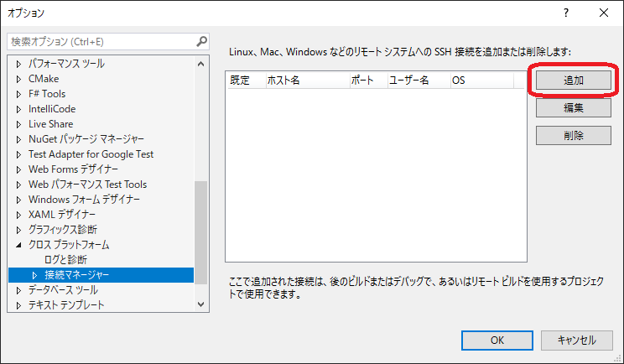Select the グラフィックス診断 item
The image size is (624, 364).
click(x=62, y=230)
